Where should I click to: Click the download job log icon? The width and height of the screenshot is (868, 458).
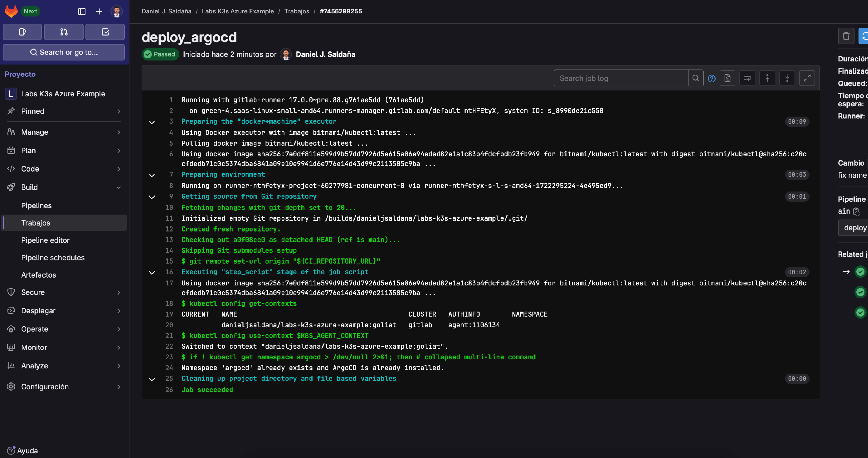(727, 78)
